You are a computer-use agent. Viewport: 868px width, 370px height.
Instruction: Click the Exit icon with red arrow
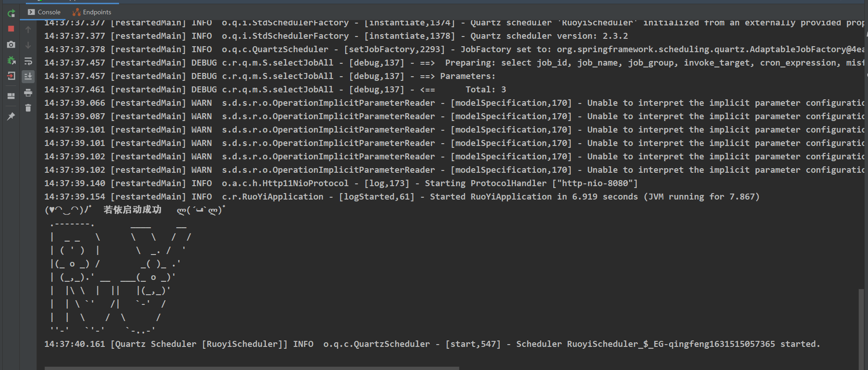click(x=11, y=76)
